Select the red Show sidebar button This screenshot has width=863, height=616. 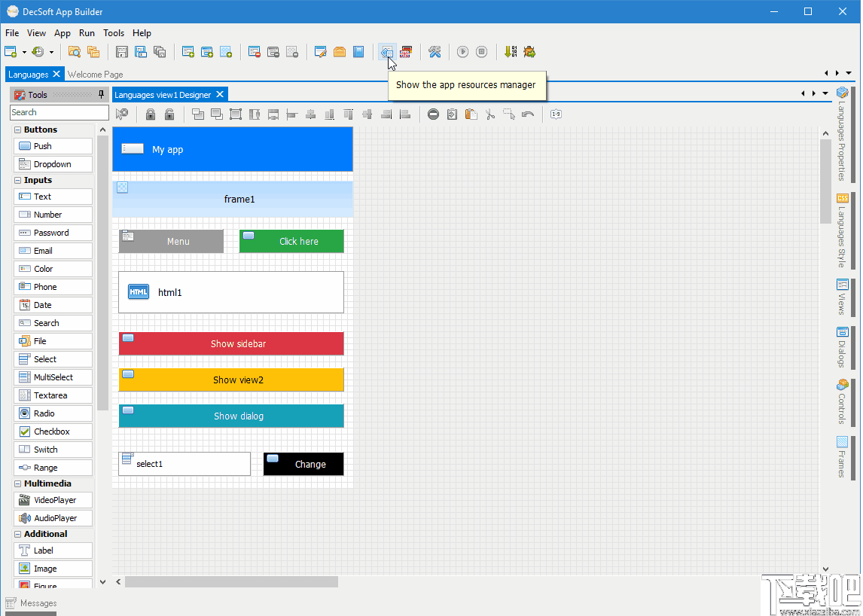tap(231, 343)
